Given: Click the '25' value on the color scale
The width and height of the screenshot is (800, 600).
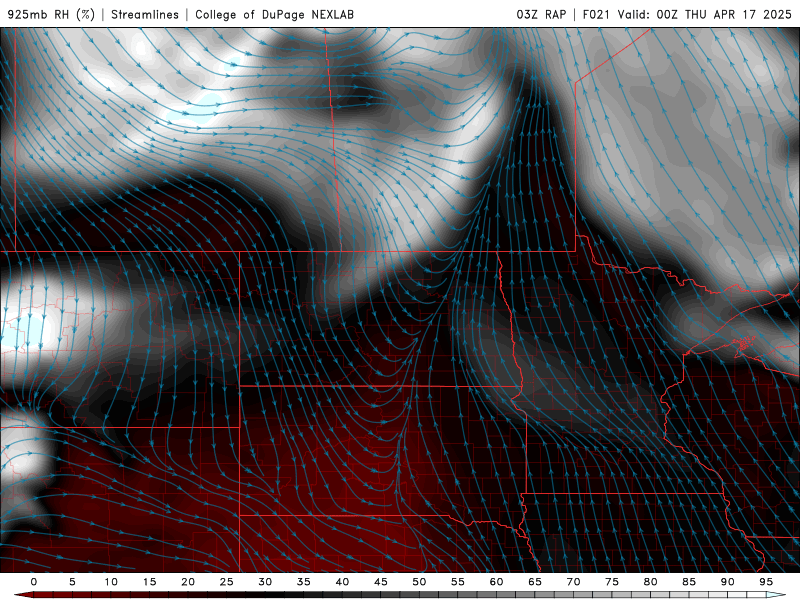Looking at the screenshot, I should coord(227,582).
